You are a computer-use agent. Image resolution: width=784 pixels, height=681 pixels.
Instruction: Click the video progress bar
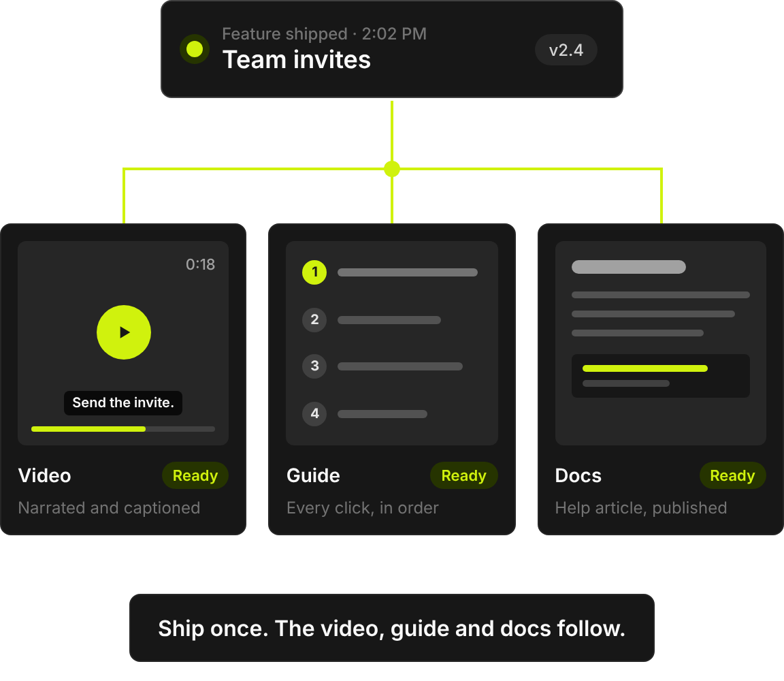(123, 429)
